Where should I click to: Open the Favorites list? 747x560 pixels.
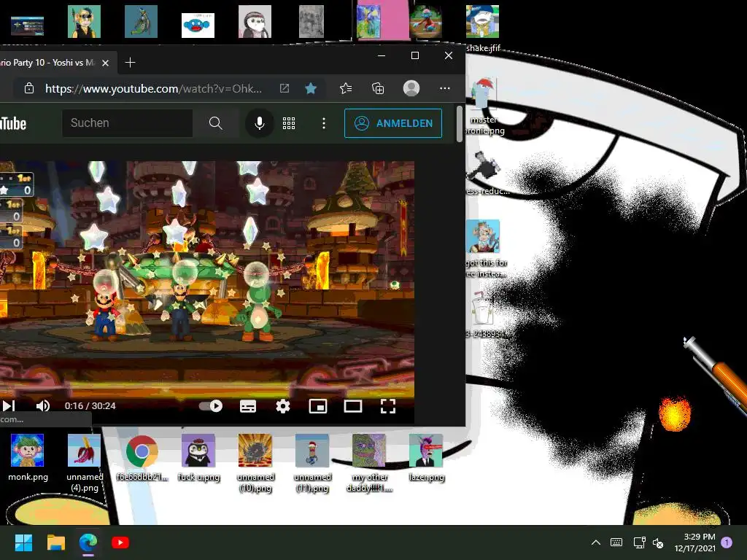tap(346, 88)
